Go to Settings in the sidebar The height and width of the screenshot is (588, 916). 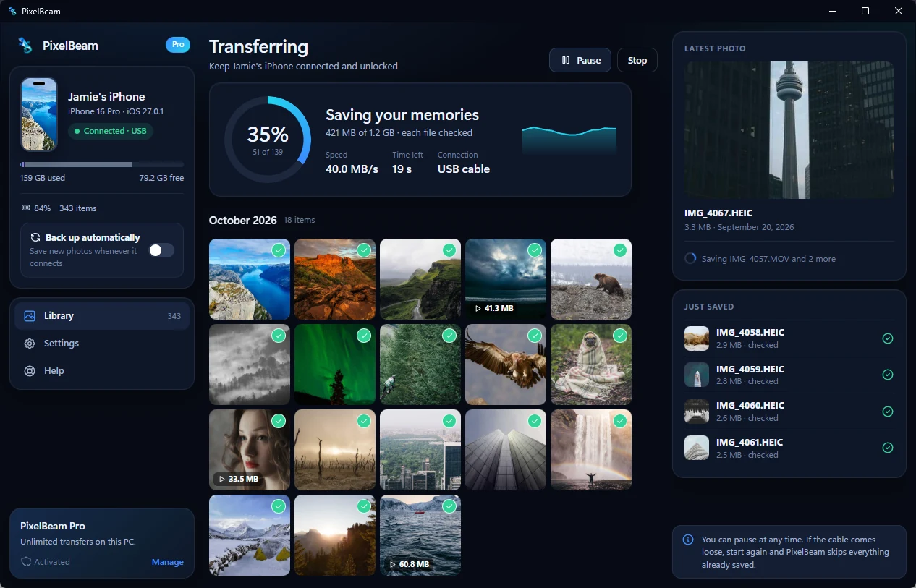coord(102,344)
